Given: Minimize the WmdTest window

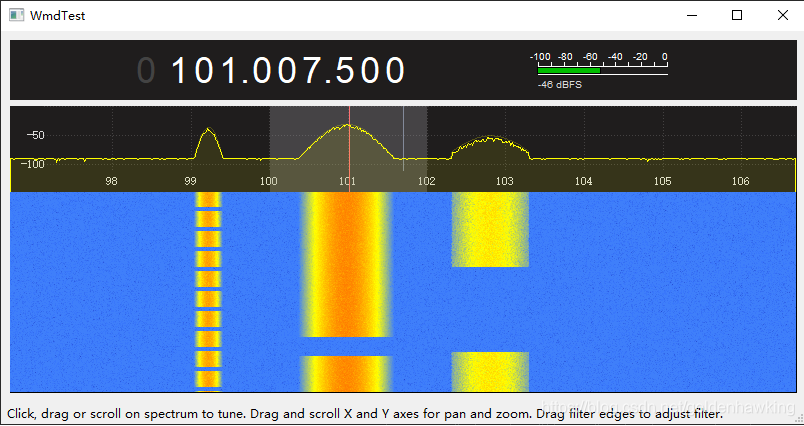Looking at the screenshot, I should point(692,15).
